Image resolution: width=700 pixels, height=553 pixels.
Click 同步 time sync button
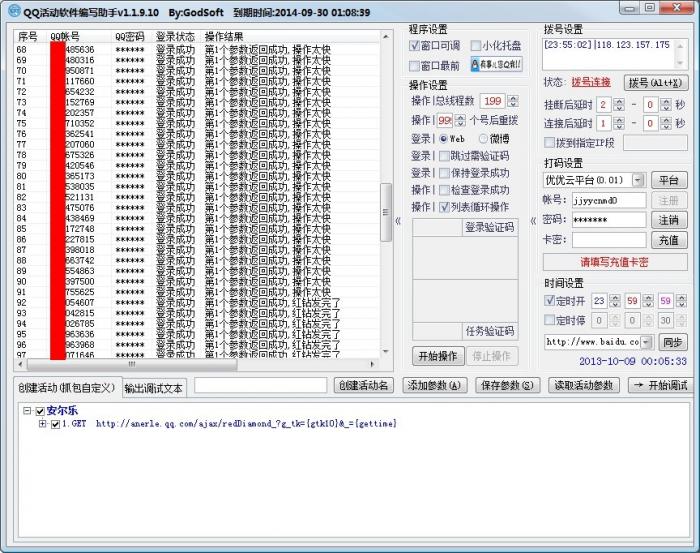[x=673, y=342]
